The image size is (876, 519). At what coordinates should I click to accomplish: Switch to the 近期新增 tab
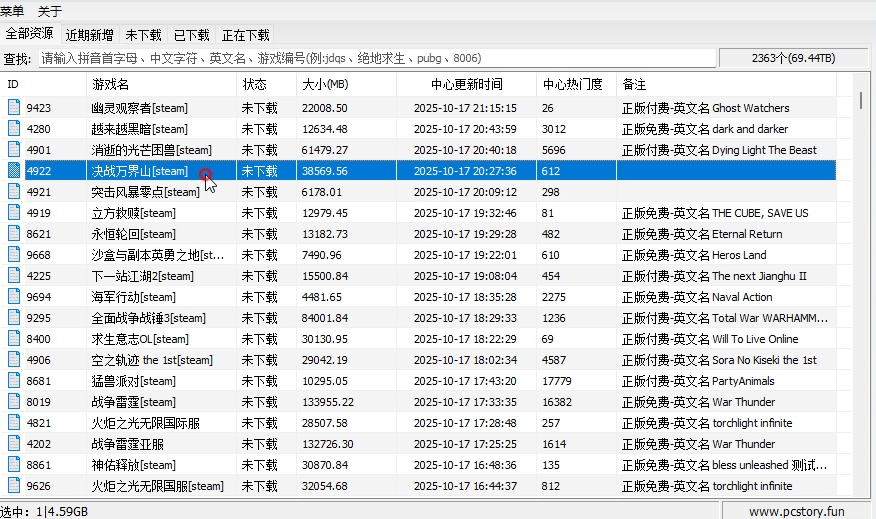(89, 35)
